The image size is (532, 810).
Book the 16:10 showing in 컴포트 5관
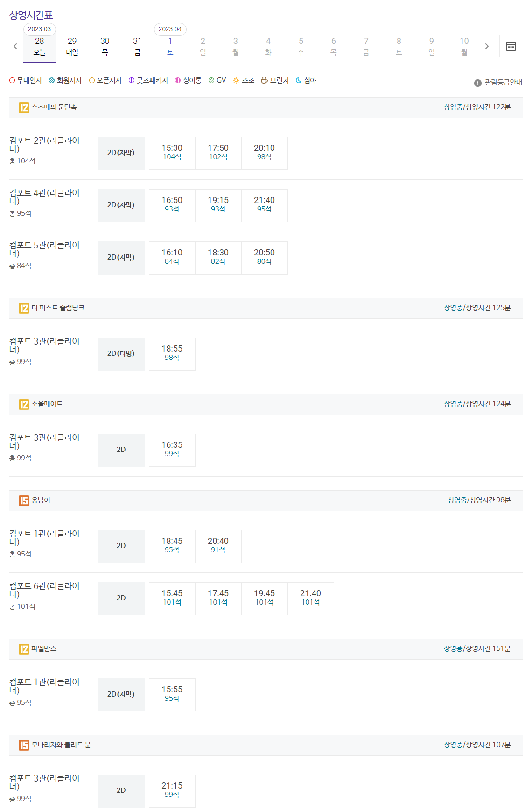pyautogui.click(x=172, y=258)
